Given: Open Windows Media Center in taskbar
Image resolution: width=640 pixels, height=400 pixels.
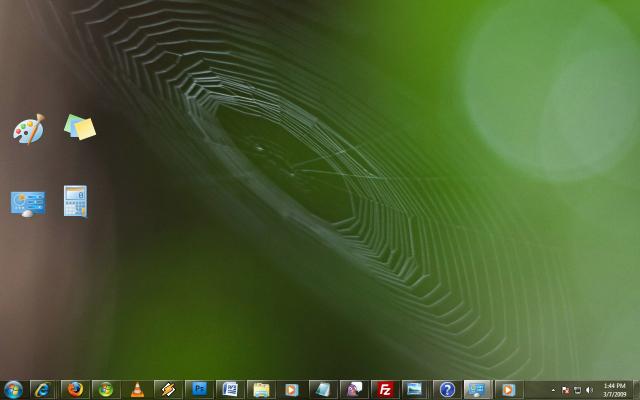Looking at the screenshot, I should tap(105, 389).
